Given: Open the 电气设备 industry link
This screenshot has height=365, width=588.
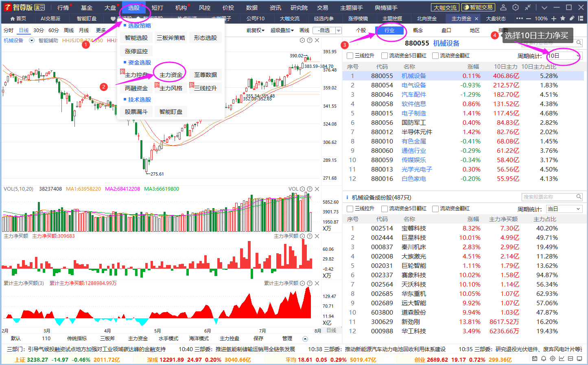Looking at the screenshot, I should 414,85.
